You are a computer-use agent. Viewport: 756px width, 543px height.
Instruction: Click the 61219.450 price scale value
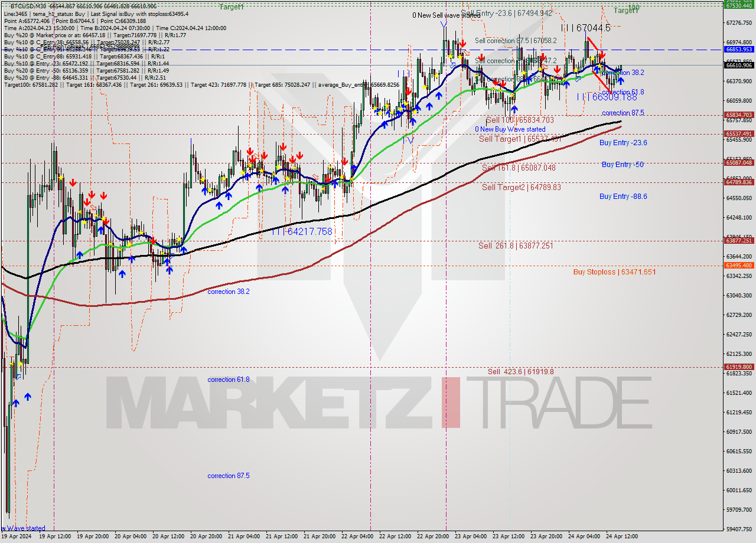(739, 412)
